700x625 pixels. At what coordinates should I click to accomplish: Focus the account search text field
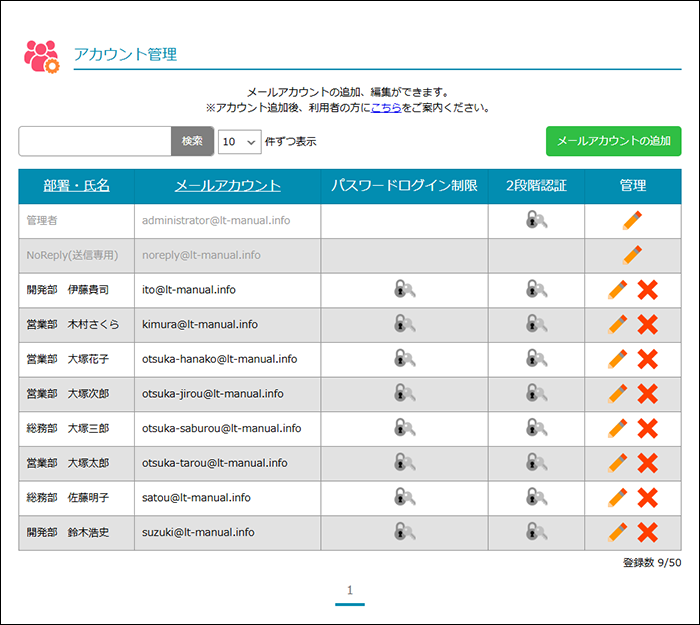click(x=95, y=141)
